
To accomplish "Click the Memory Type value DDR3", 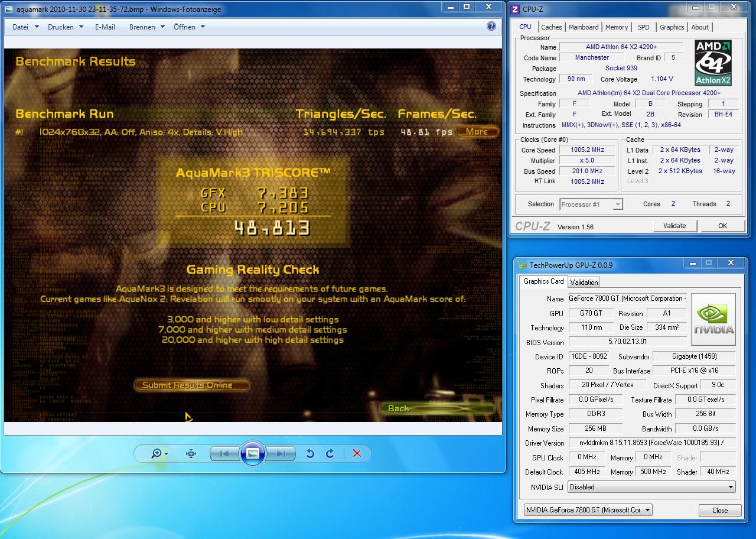I will click(595, 414).
